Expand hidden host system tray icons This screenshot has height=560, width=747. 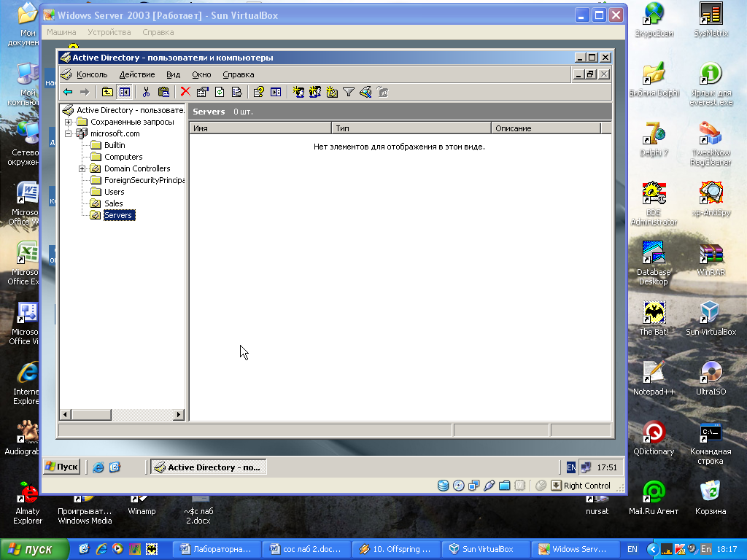point(652,549)
